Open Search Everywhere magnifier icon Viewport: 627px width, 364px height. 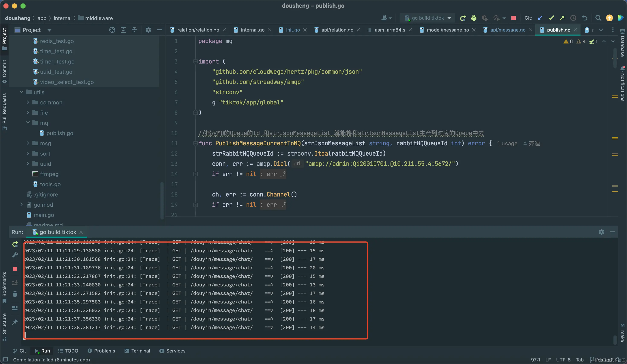click(598, 18)
